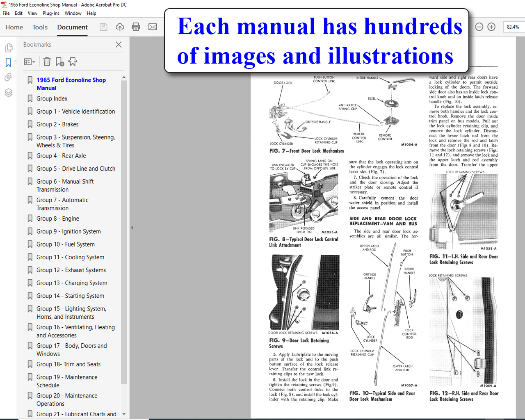Image resolution: width=525 pixels, height=420 pixels.
Task: Click bookmarks scrollbar down arrow
Action: click(124, 414)
